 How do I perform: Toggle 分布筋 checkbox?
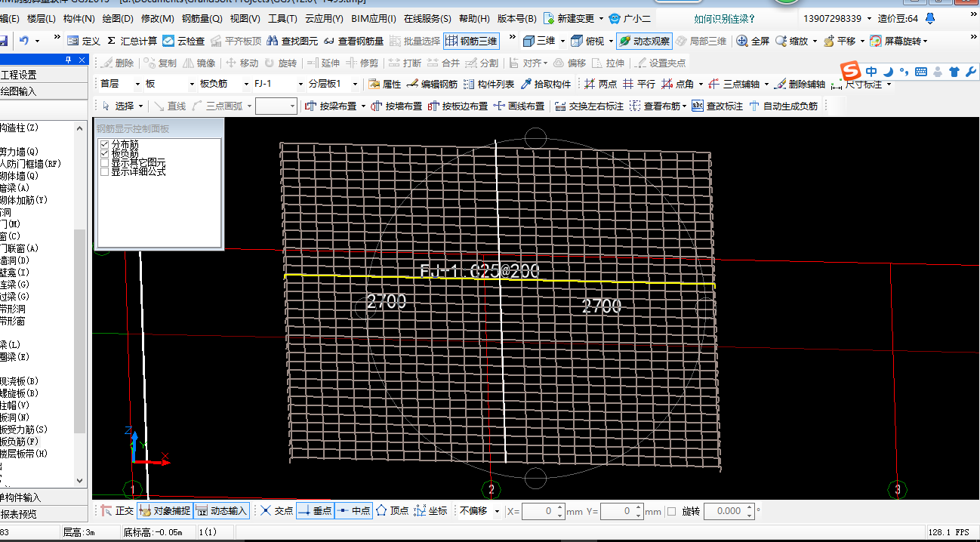[105, 144]
